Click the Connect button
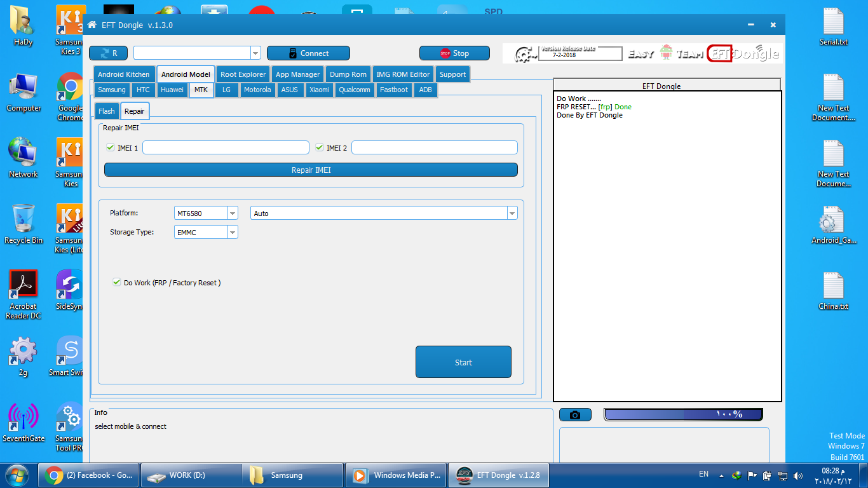 (308, 53)
